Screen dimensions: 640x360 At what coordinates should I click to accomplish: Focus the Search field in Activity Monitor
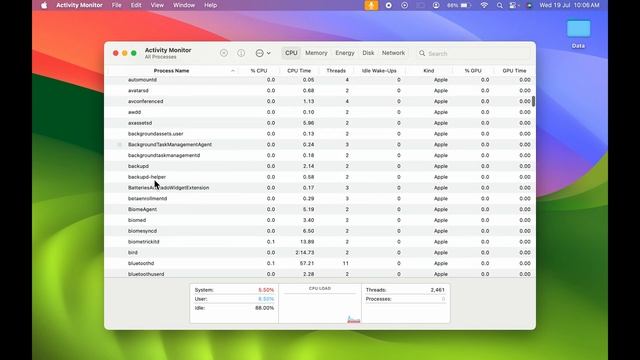pyautogui.click(x=473, y=53)
